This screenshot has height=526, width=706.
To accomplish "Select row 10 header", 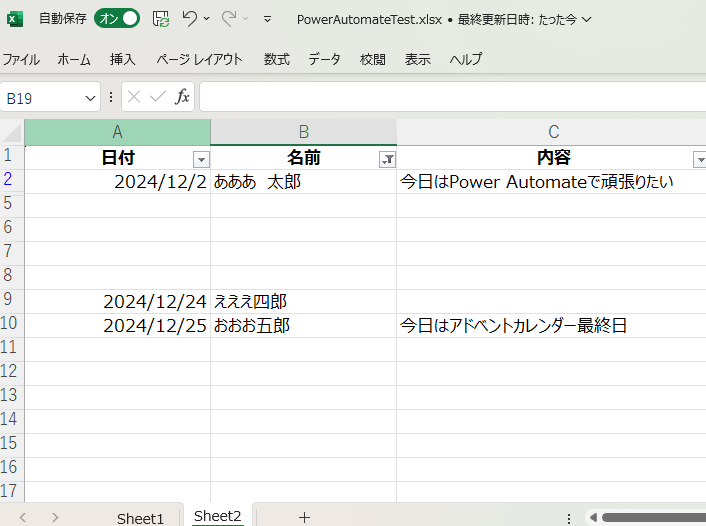I will point(12,323).
